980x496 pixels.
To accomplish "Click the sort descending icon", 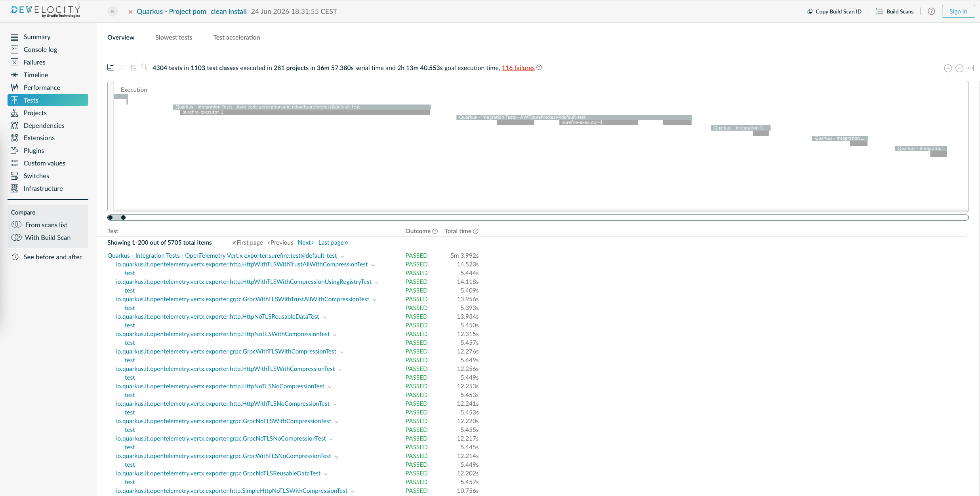I will [x=122, y=68].
